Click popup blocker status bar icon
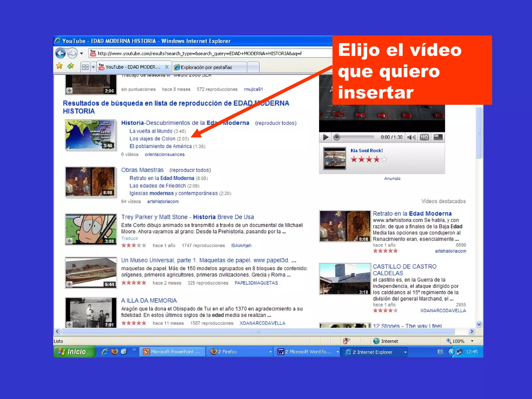 [x=346, y=341]
